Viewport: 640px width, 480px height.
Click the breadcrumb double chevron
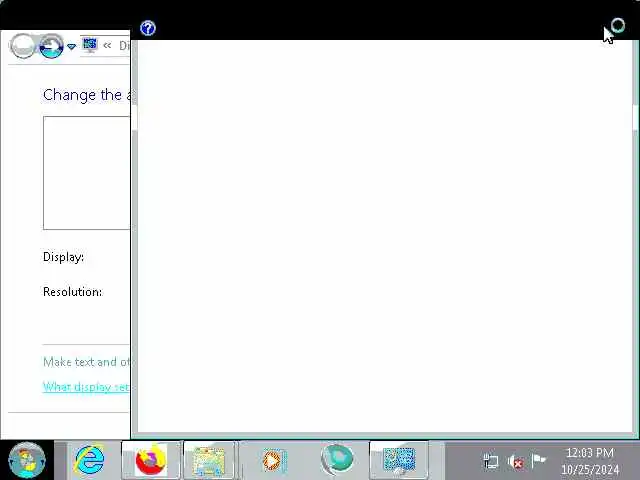coord(107,46)
